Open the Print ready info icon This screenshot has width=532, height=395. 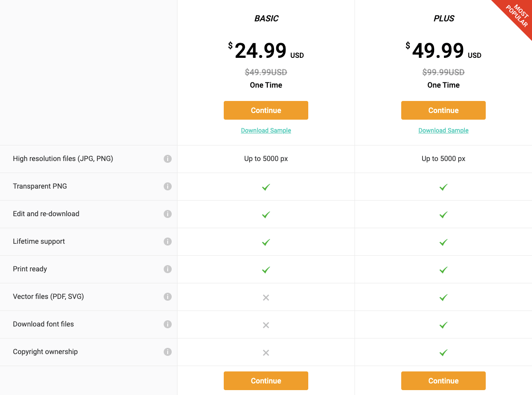[x=168, y=269]
